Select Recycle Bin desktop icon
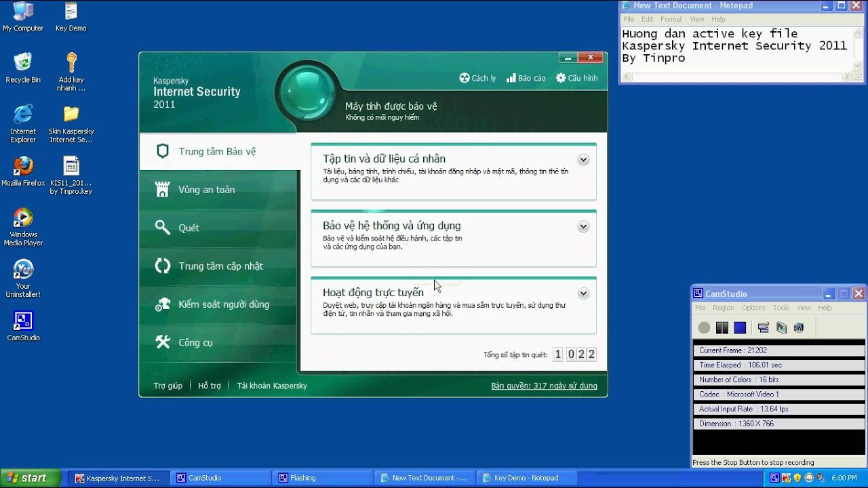 coord(23,68)
